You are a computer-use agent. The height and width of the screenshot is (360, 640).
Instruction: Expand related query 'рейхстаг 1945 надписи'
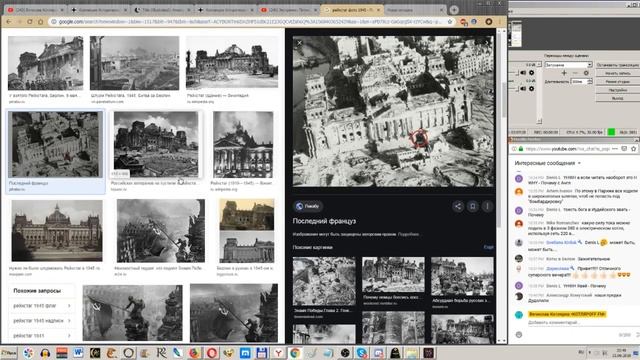point(41,321)
